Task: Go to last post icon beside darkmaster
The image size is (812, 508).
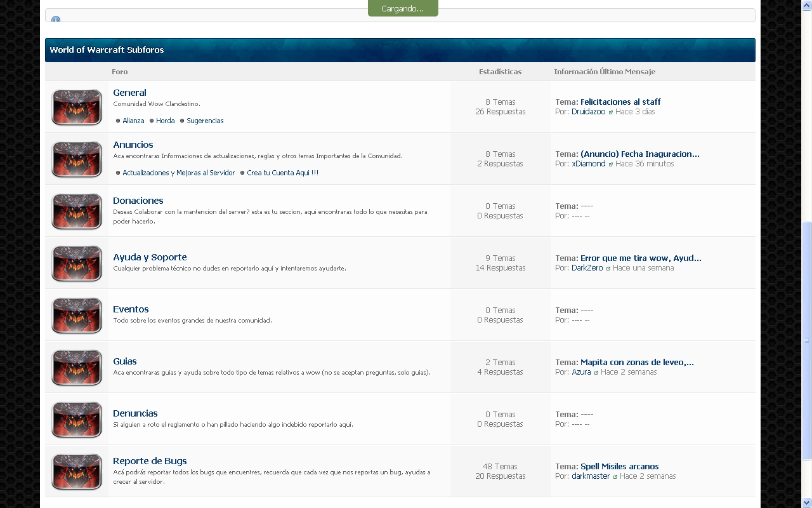Action: 615,477
